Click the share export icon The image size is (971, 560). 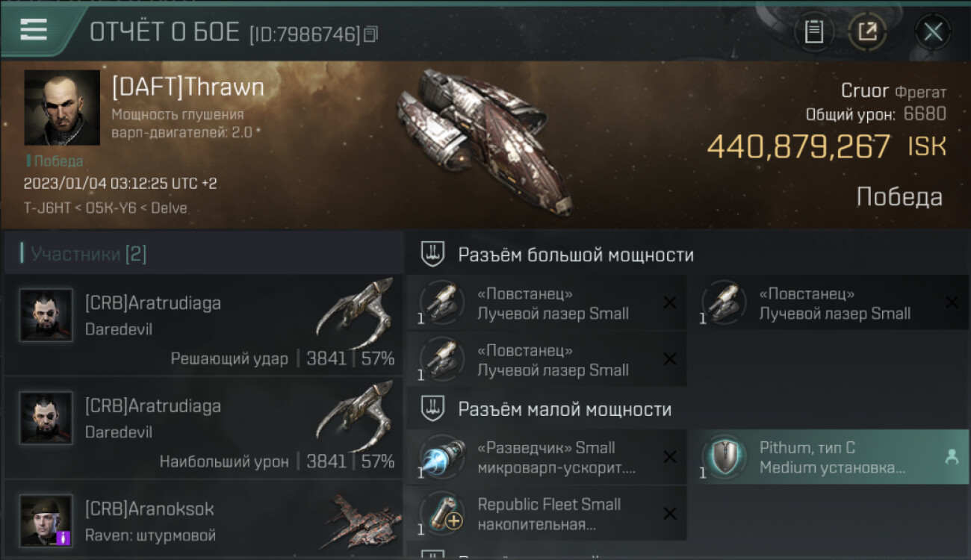point(867,32)
